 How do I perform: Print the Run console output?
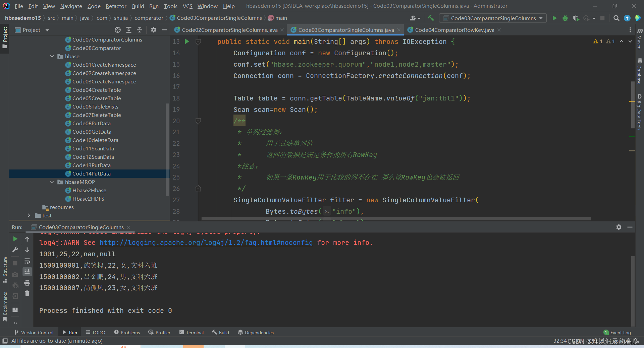[27, 283]
